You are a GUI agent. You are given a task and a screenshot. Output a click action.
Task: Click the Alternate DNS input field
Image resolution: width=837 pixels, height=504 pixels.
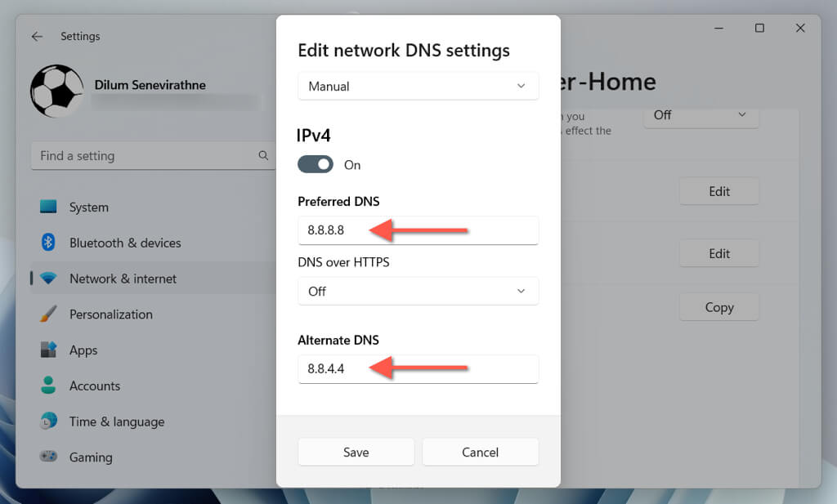418,368
